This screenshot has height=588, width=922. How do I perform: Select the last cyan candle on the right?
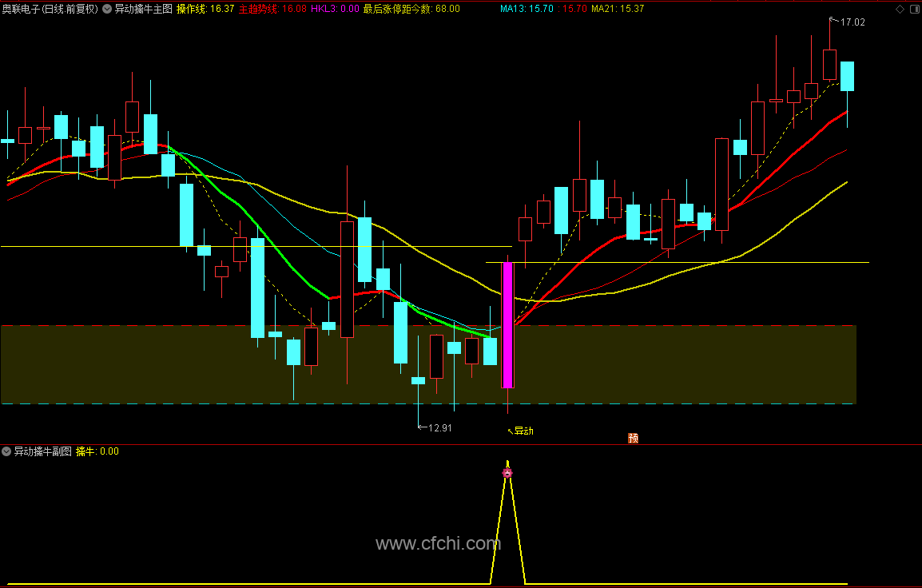[x=848, y=77]
